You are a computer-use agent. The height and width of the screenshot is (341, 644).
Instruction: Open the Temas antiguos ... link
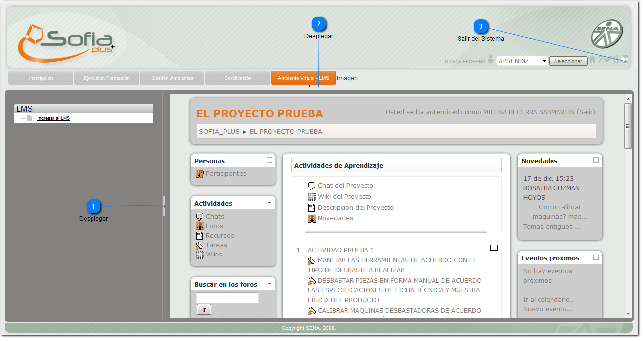(552, 227)
